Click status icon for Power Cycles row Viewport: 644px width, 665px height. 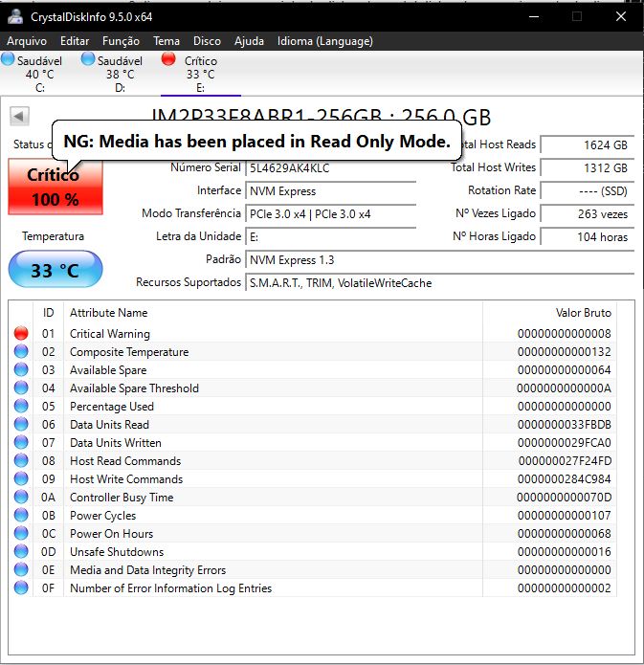pyautogui.click(x=21, y=516)
